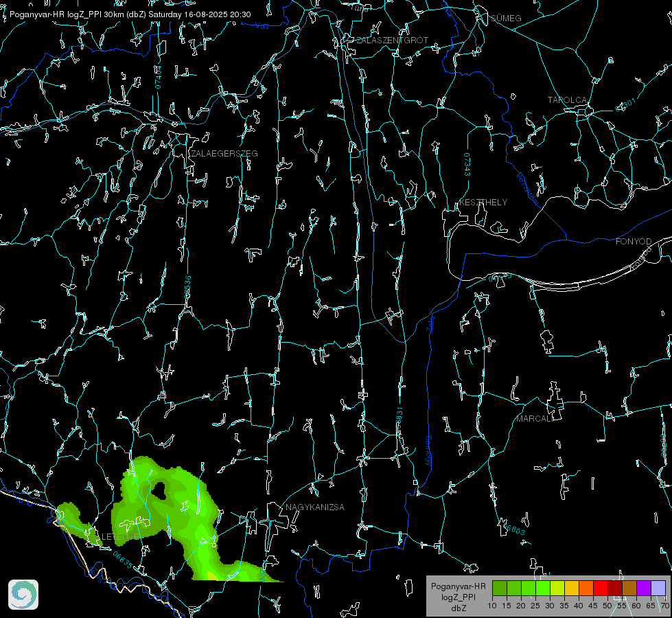Pick the orange 40-45 dBZ legend swatch
The width and height of the screenshot is (672, 618).
pyautogui.click(x=586, y=588)
